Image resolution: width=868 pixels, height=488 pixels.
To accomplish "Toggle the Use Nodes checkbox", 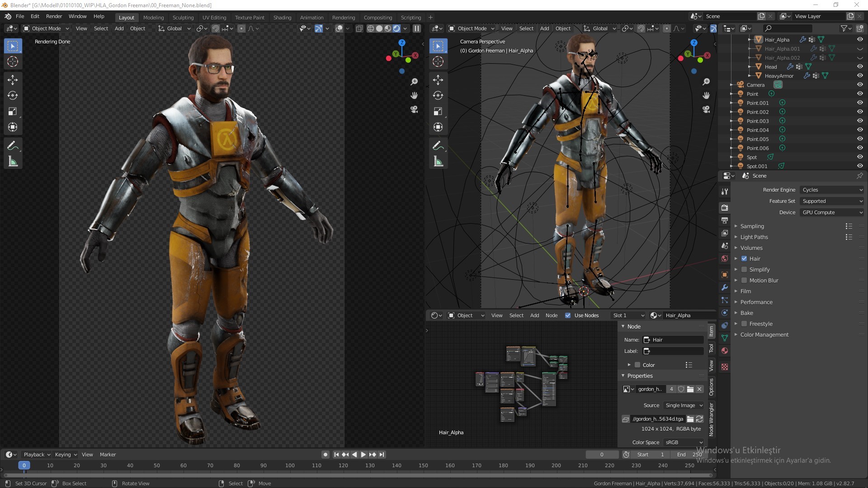I will click(x=568, y=315).
